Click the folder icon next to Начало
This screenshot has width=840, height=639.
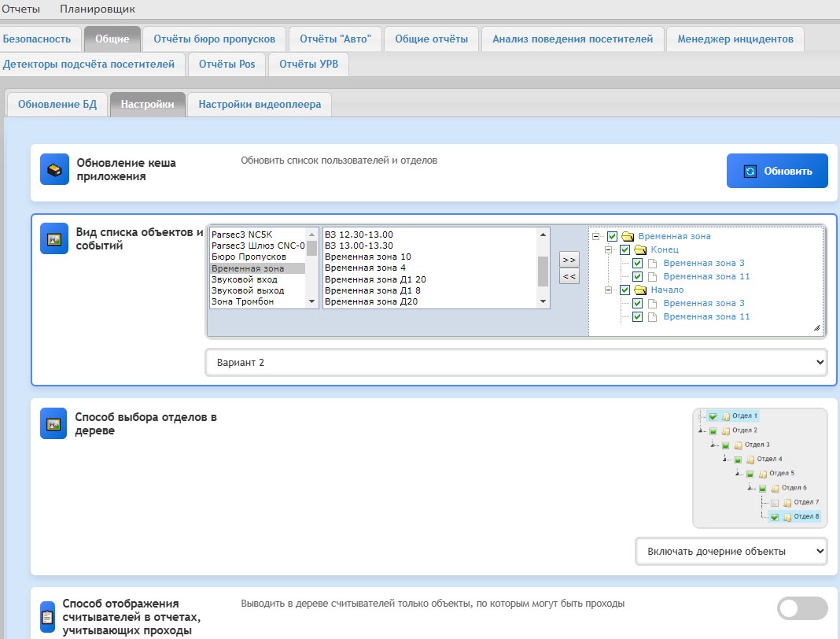(x=640, y=290)
